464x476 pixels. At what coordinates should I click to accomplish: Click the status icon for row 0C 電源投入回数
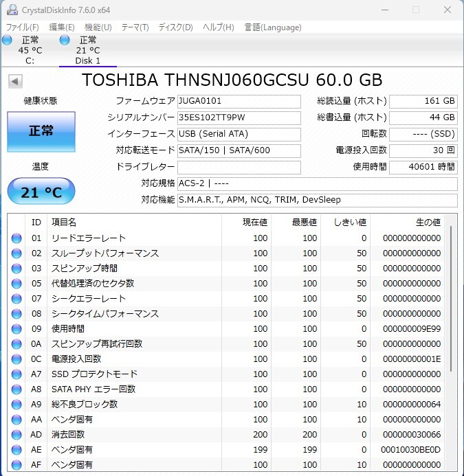point(16,359)
